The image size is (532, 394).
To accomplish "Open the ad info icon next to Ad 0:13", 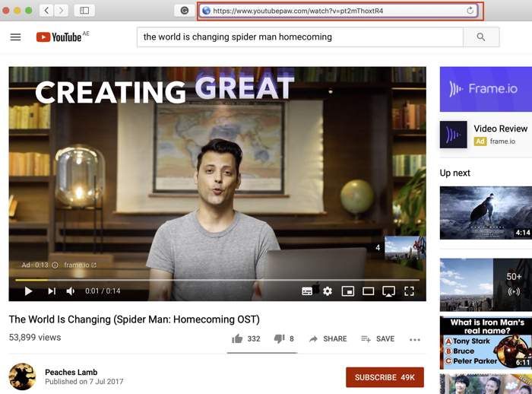I will [x=55, y=265].
